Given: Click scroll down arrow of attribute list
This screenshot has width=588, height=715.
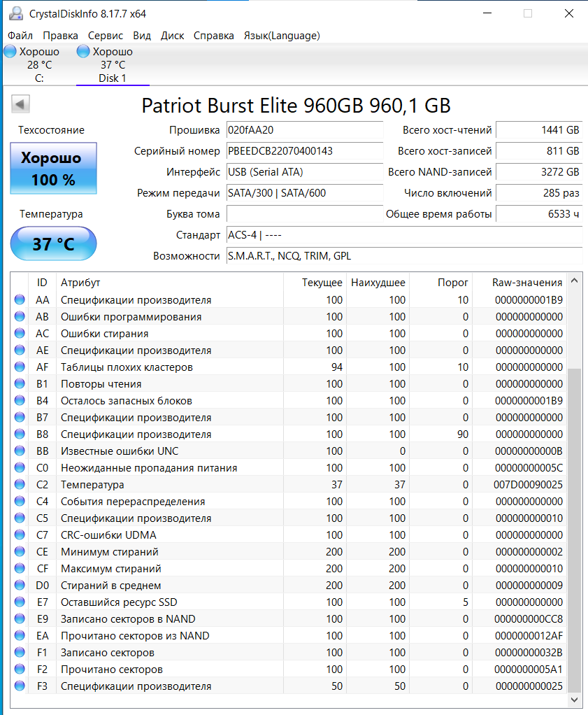Looking at the screenshot, I should (574, 700).
